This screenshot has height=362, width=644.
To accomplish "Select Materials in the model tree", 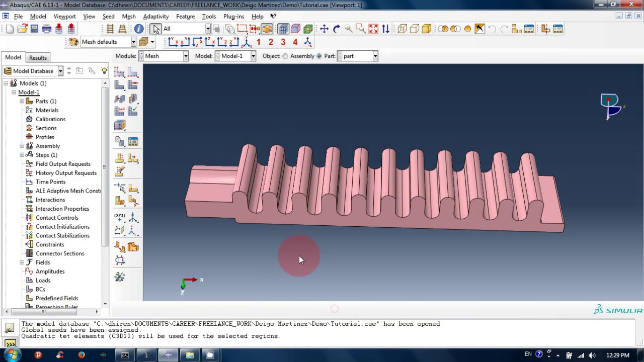I will click(47, 111).
